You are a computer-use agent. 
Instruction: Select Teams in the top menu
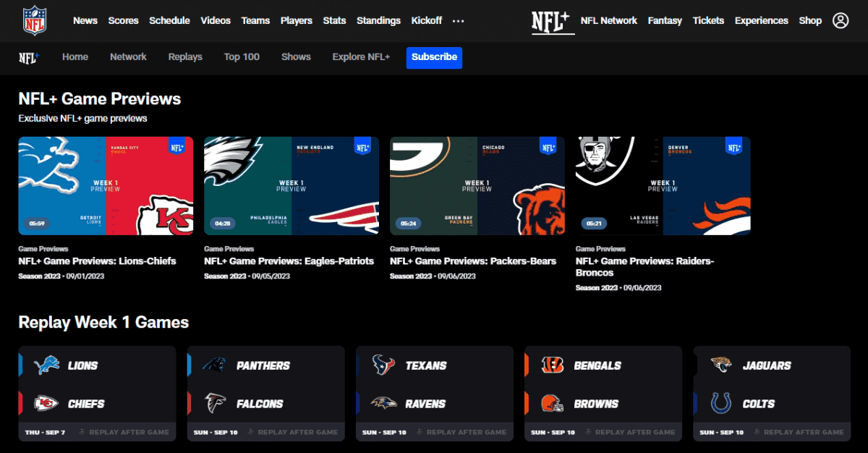[255, 20]
